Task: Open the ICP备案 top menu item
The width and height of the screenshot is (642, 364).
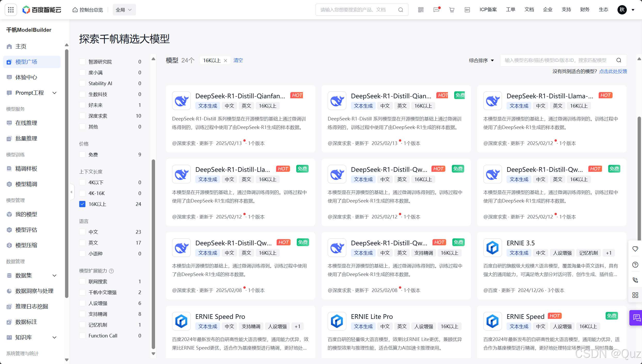Action: pyautogui.click(x=488, y=10)
